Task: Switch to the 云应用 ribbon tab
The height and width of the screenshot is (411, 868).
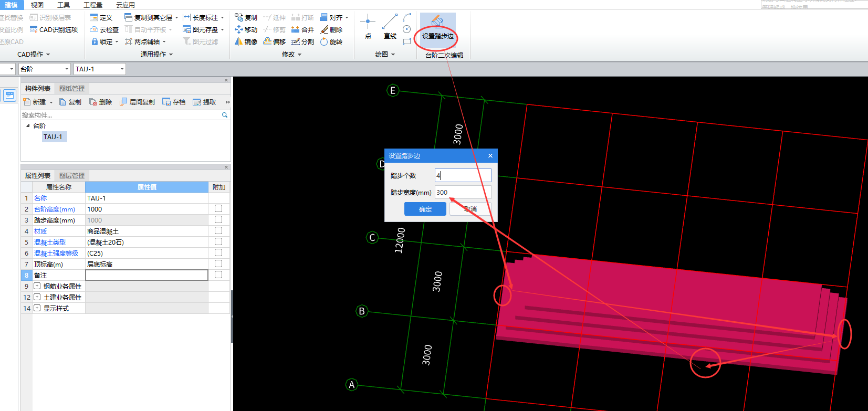Action: point(126,5)
